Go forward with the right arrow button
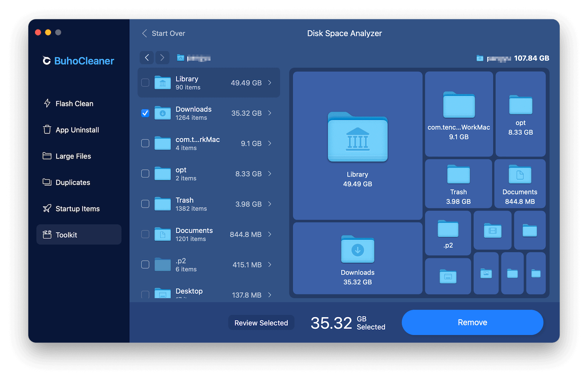 162,58
